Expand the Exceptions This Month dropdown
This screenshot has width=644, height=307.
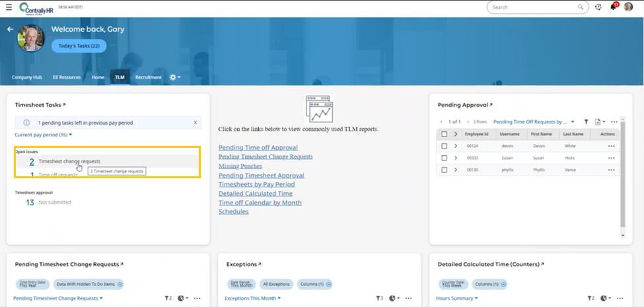(252, 298)
